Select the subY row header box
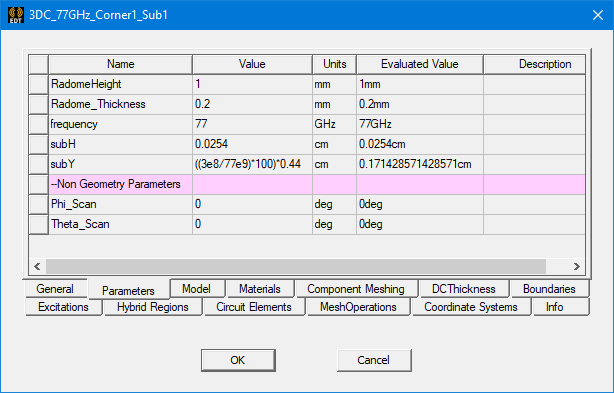This screenshot has height=393, width=614. (39, 164)
